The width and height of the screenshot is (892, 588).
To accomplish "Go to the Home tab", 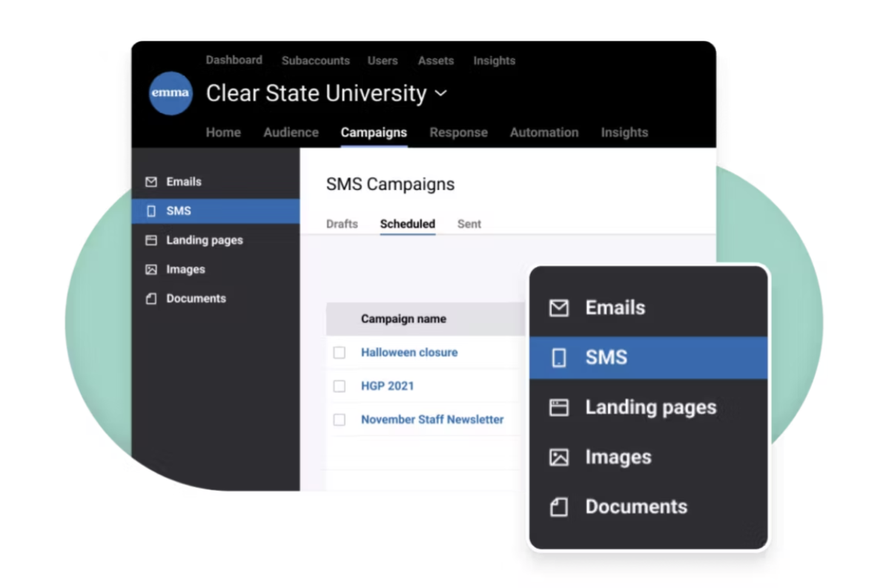I will (223, 133).
